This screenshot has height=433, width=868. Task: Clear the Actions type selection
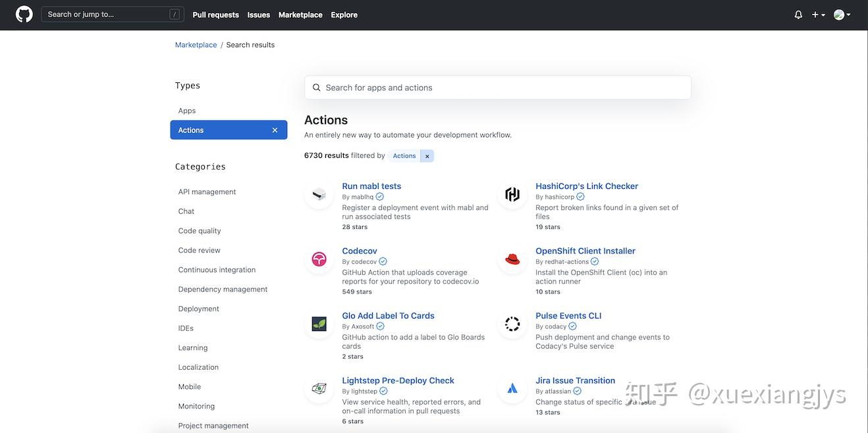coord(275,130)
